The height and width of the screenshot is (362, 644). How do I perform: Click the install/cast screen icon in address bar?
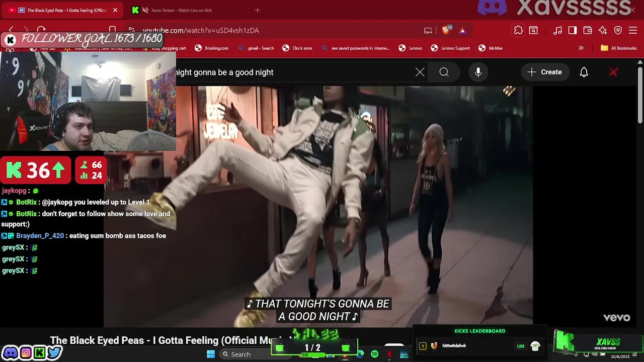(428, 30)
